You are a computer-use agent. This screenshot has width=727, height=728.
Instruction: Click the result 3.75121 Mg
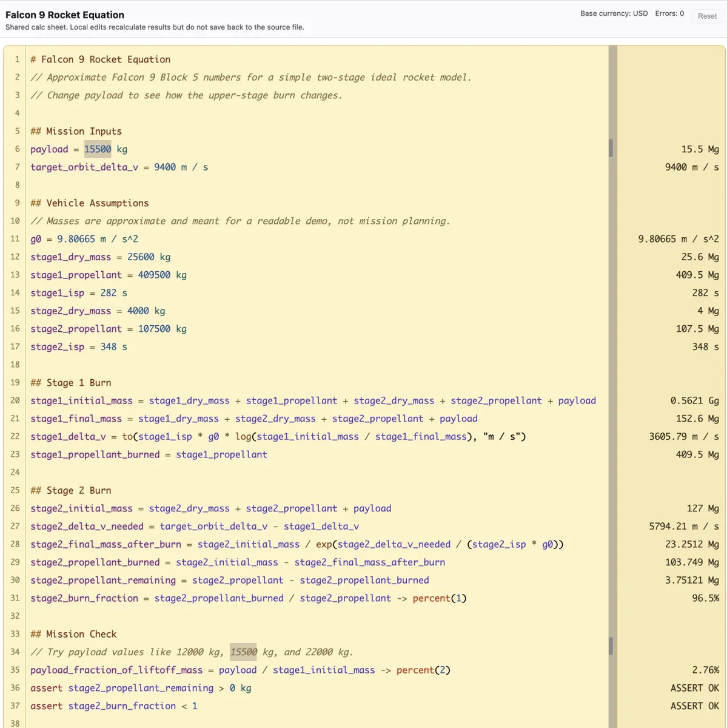(692, 580)
